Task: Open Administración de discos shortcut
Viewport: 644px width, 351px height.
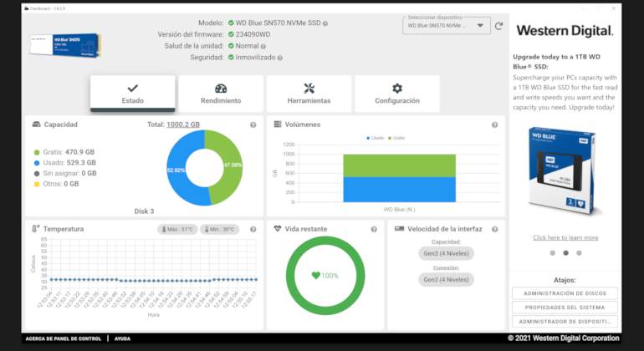Action: (x=565, y=293)
